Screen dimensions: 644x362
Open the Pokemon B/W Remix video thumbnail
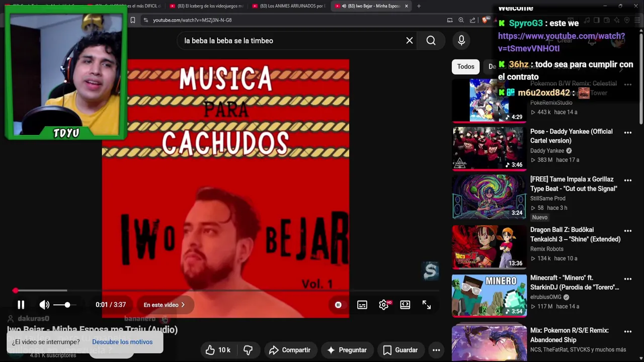489,100
